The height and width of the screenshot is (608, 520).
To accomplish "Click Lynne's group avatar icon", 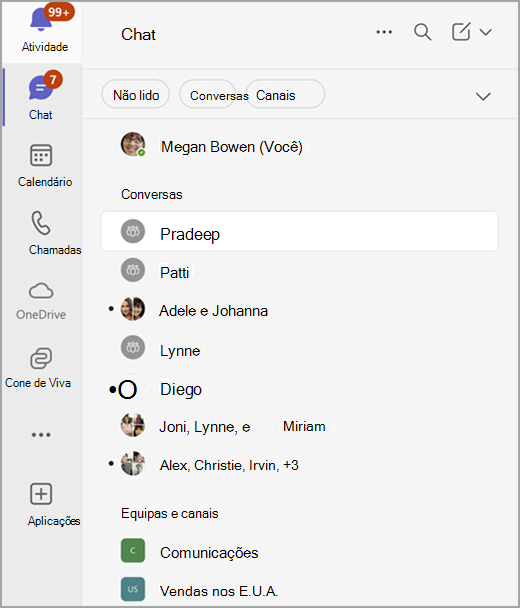I will [x=133, y=347].
